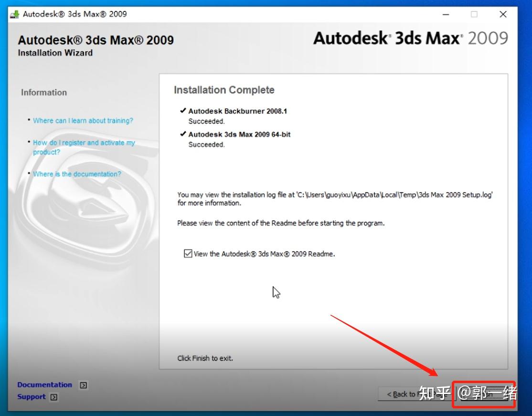The image size is (532, 416).
Task: Click 'Succeeded.' under 3ds Max 2009 64-bit
Action: (206, 145)
